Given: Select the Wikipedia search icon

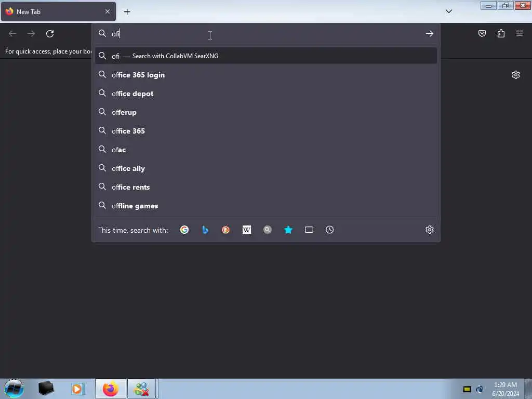Looking at the screenshot, I should 247,230.
